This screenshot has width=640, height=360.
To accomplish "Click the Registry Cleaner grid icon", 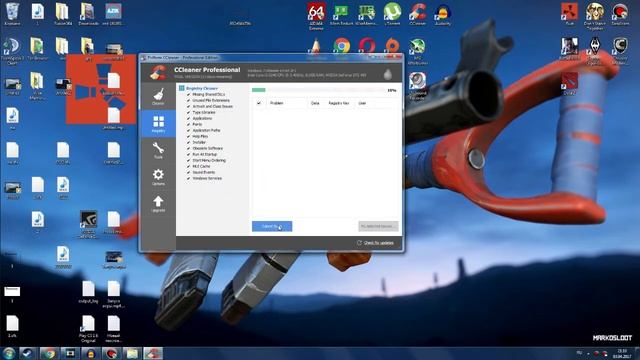I will coord(182,88).
